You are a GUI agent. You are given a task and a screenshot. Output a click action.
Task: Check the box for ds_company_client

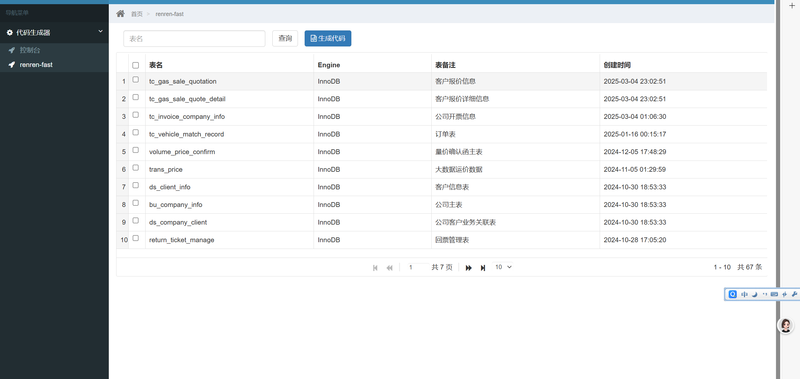coord(136,220)
